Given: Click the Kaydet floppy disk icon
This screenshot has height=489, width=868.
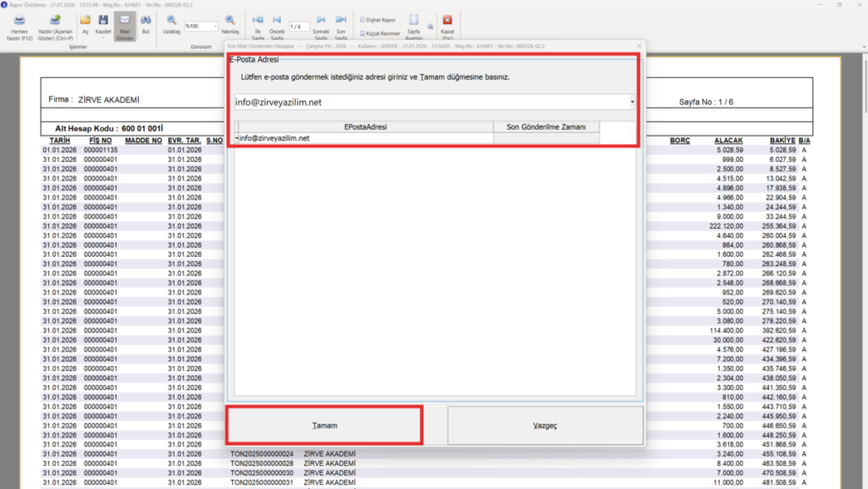Looking at the screenshot, I should (103, 20).
